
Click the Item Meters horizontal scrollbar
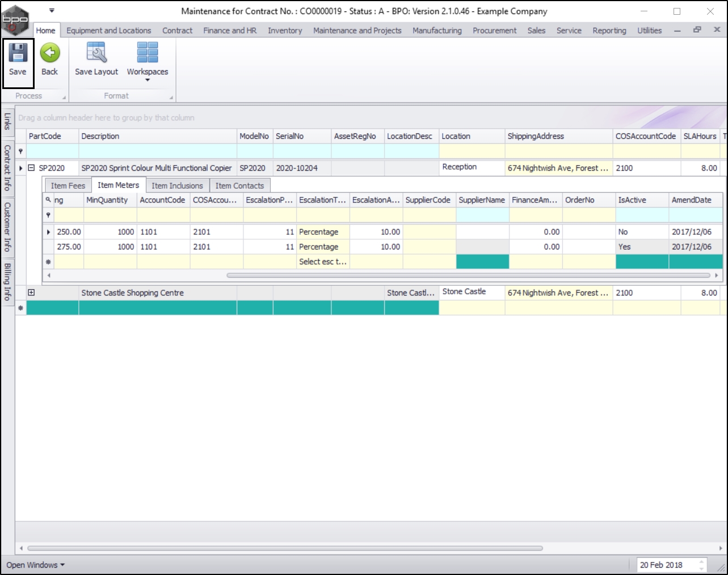coord(468,275)
